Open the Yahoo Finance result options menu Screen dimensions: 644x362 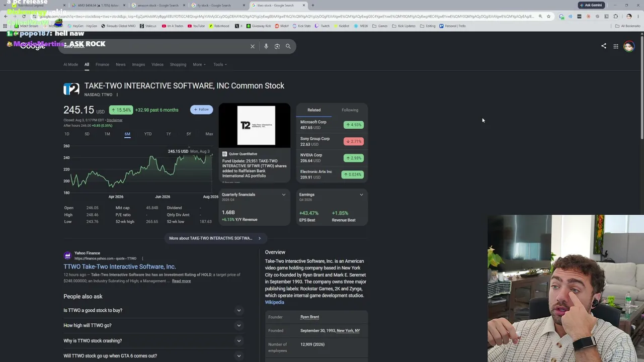(142, 258)
